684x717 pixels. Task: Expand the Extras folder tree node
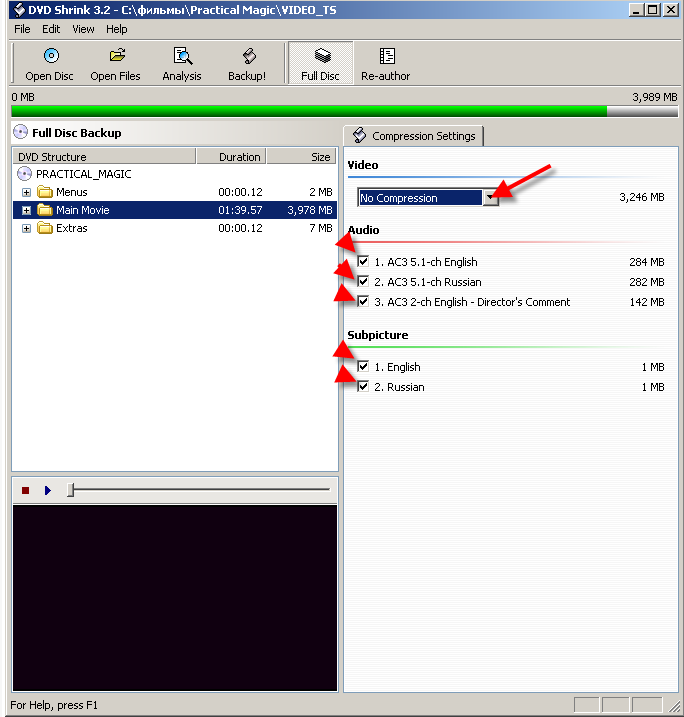pos(27,228)
